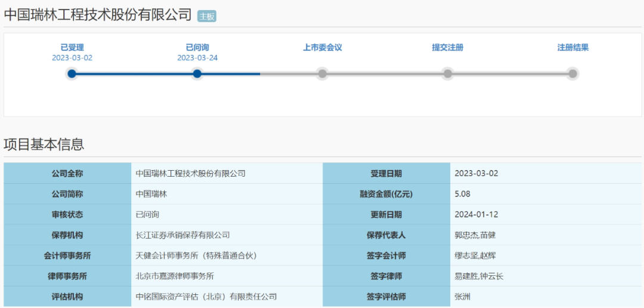
Task: Click the 项目基本信息 section heading
Action: point(44,144)
